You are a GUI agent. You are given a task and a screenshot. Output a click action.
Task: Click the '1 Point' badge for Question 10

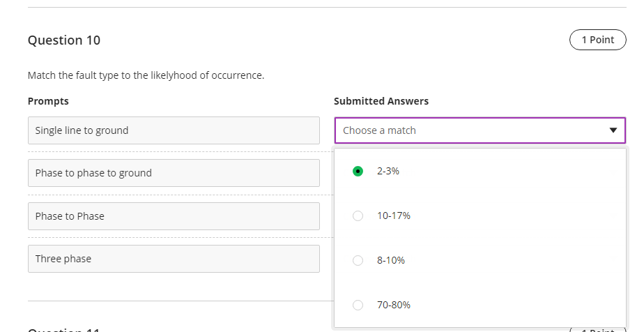597,40
